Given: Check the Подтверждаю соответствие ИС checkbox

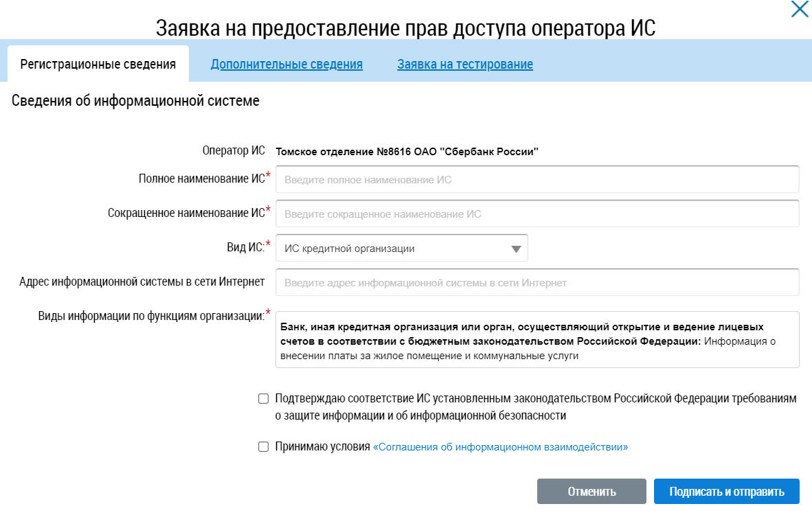Looking at the screenshot, I should point(263,399).
